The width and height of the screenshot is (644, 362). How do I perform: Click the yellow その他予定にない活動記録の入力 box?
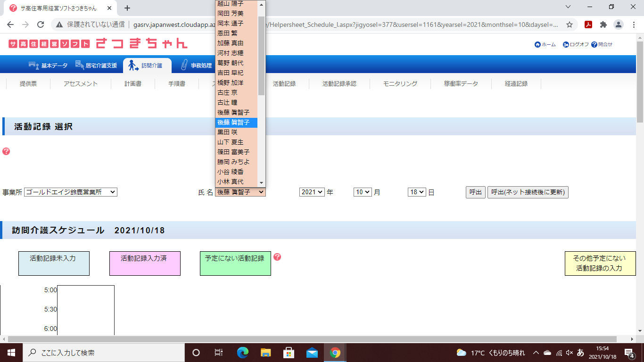(600, 263)
